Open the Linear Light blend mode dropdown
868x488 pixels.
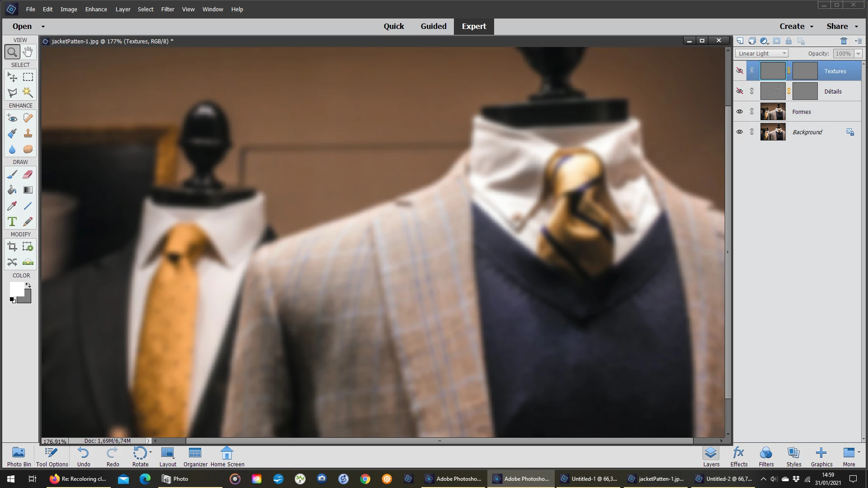(x=762, y=53)
